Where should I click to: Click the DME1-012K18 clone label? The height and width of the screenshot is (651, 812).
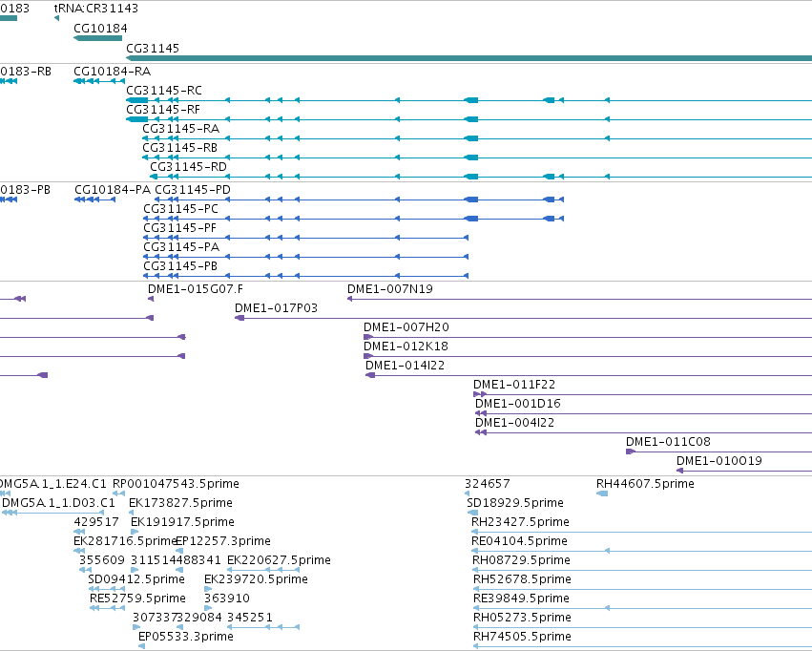coord(406,347)
